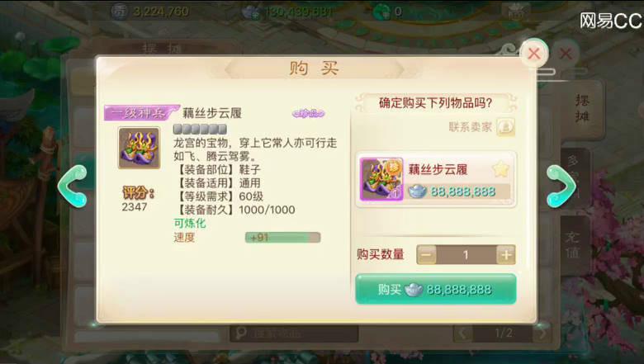Decrease purchase quantity with the minus button
The width and height of the screenshot is (644, 364).
(426, 255)
